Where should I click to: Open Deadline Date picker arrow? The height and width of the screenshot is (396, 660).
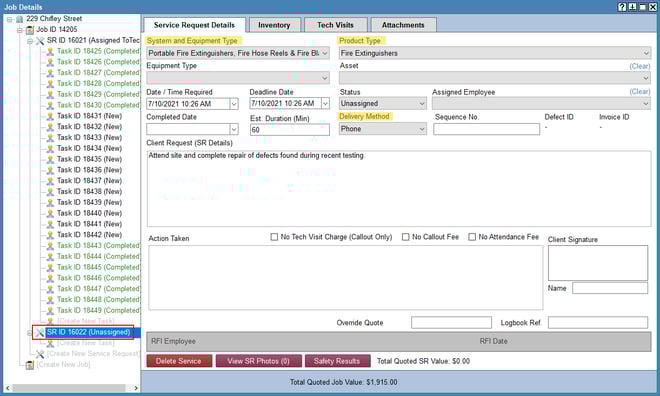click(x=325, y=103)
